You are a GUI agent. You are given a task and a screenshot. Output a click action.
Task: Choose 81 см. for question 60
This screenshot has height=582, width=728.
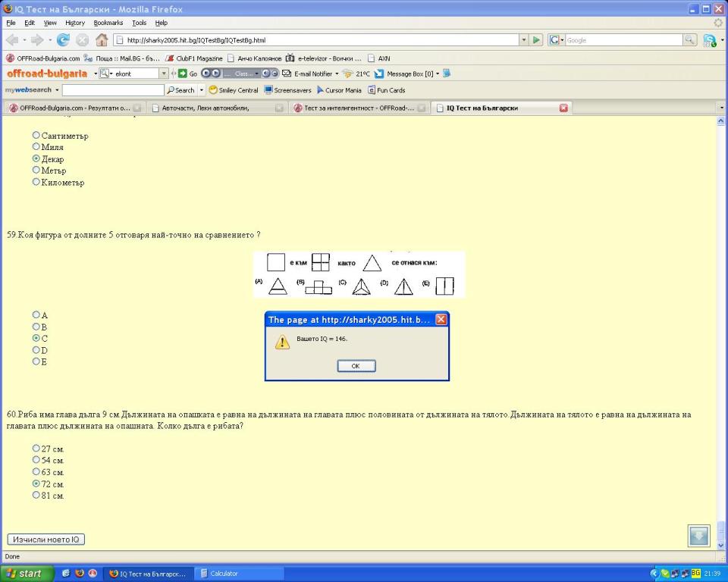click(x=36, y=495)
